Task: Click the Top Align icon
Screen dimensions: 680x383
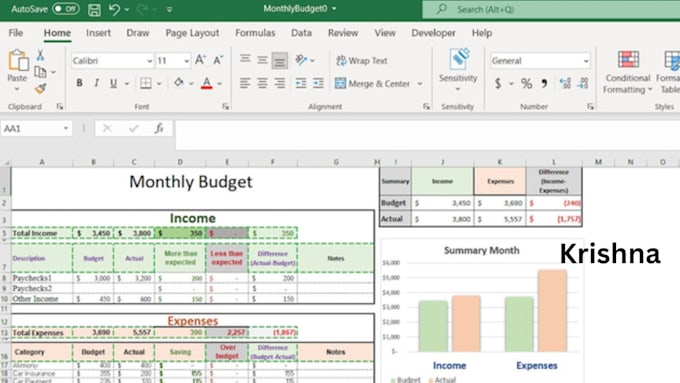Action: [x=245, y=59]
